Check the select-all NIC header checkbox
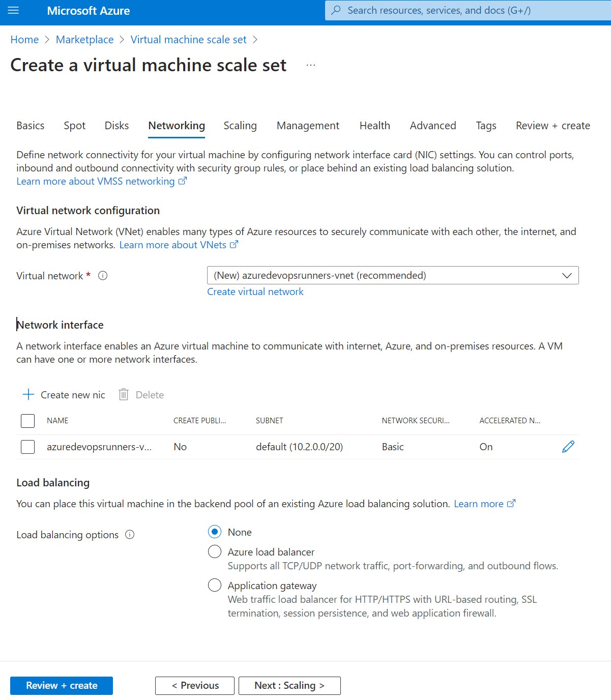This screenshot has height=700, width=611. [28, 421]
